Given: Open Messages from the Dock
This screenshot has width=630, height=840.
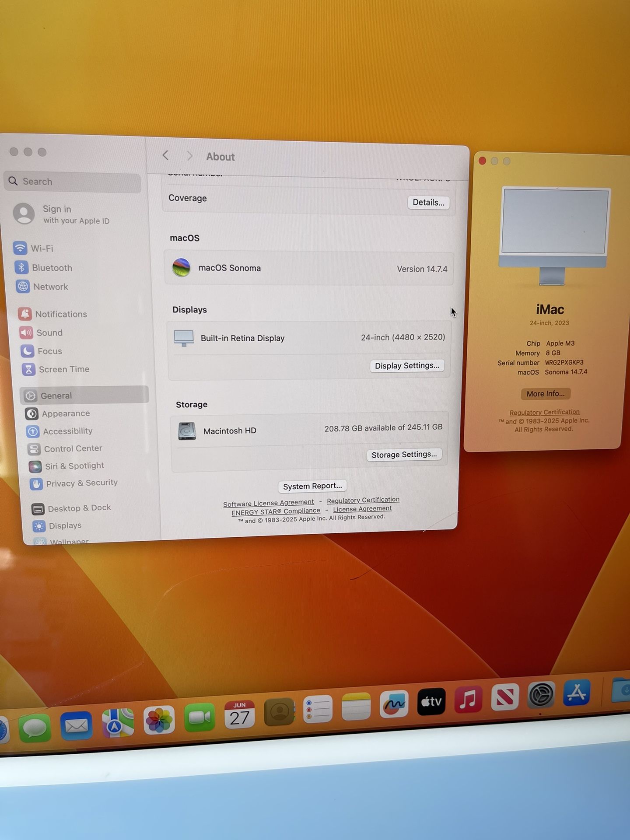Looking at the screenshot, I should (35, 728).
